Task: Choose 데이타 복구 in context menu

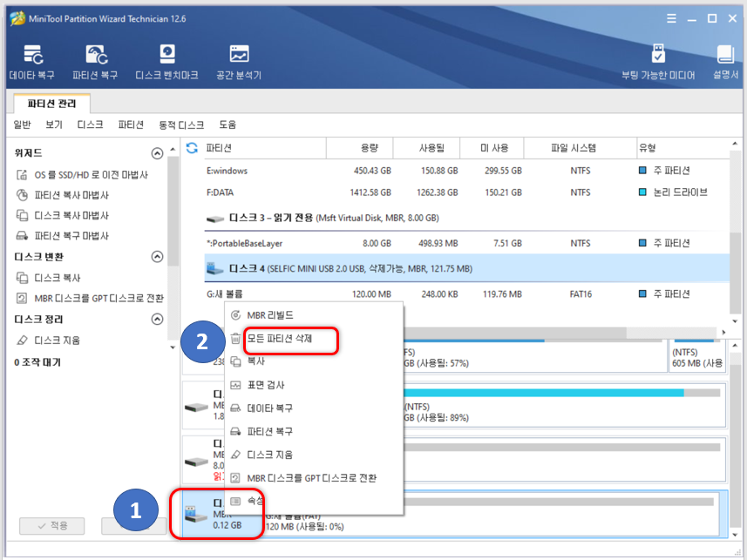Action: pyautogui.click(x=315, y=408)
